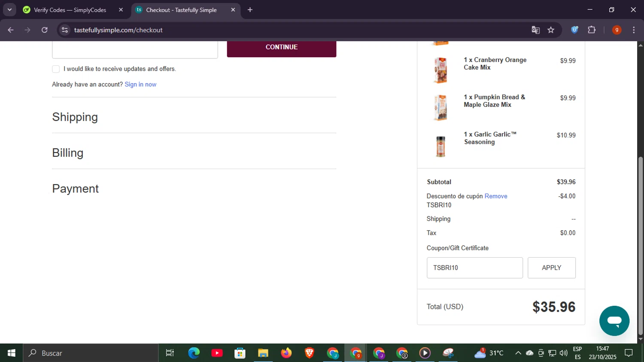
Task: Open the volume speaker icon
Action: (x=564, y=353)
